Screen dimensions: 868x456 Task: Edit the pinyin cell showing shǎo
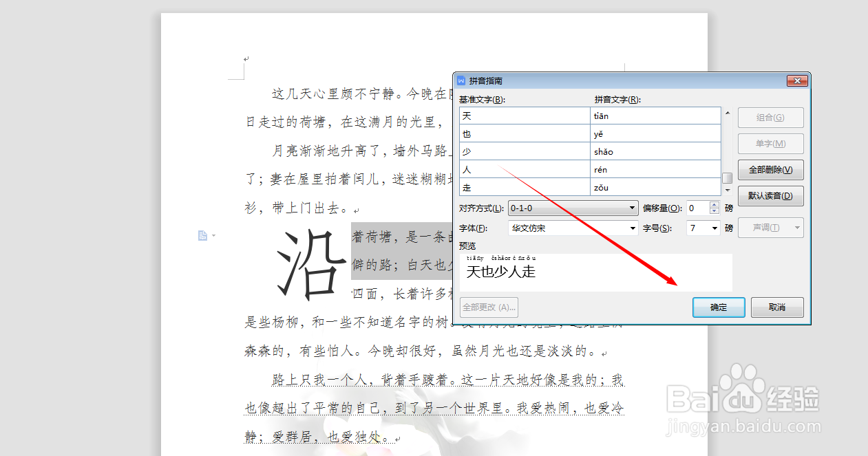(654, 151)
